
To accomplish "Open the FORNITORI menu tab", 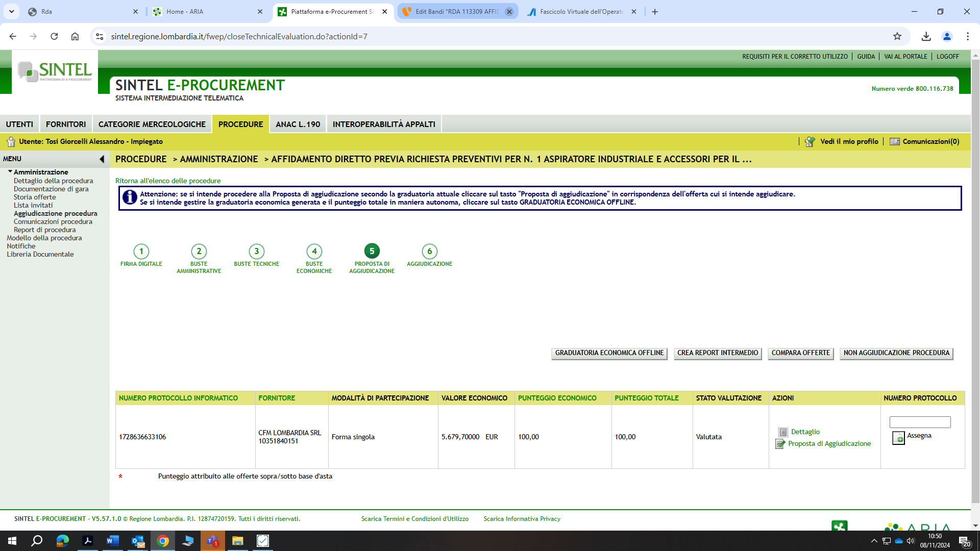I will (x=66, y=124).
